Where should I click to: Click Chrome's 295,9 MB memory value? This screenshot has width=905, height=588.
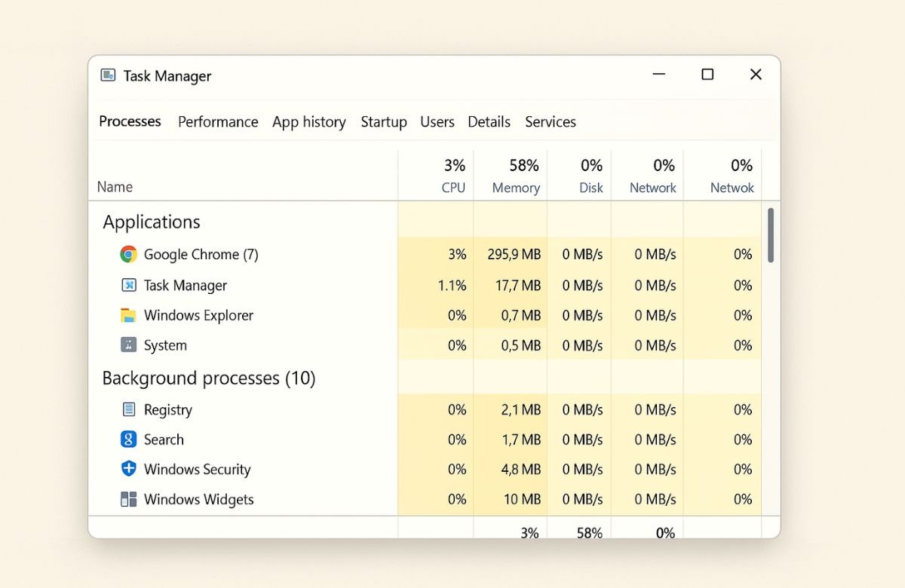point(514,255)
